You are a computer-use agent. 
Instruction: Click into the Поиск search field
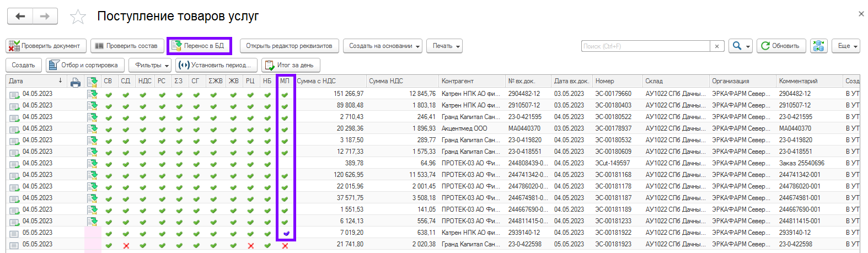[x=645, y=46]
